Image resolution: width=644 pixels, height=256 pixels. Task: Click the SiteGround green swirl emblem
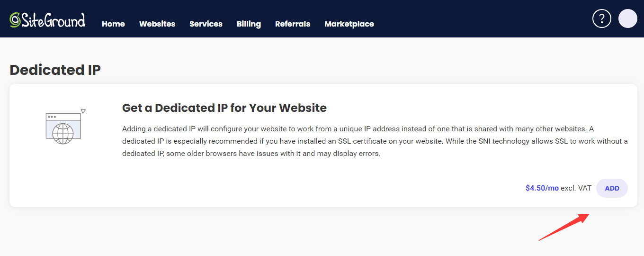coord(15,19)
